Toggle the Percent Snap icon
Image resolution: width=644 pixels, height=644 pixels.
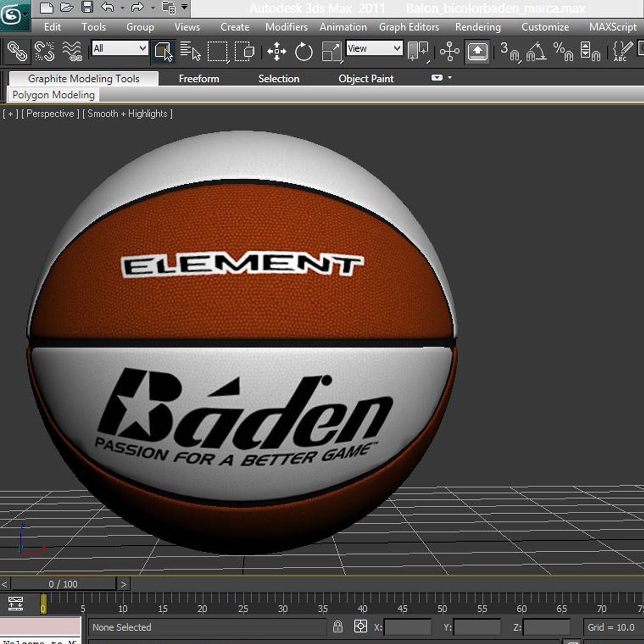(563, 52)
